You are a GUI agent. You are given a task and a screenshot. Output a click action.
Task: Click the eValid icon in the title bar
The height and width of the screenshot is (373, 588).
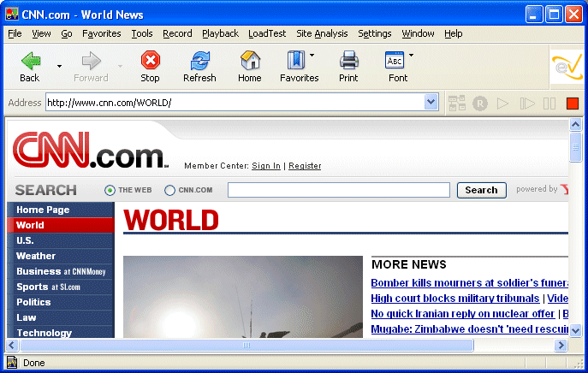(x=12, y=15)
